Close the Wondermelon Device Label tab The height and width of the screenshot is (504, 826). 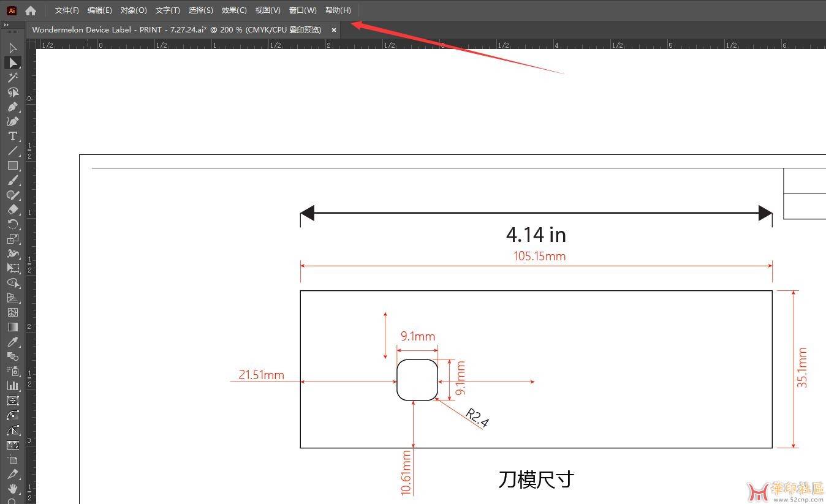tap(334, 29)
